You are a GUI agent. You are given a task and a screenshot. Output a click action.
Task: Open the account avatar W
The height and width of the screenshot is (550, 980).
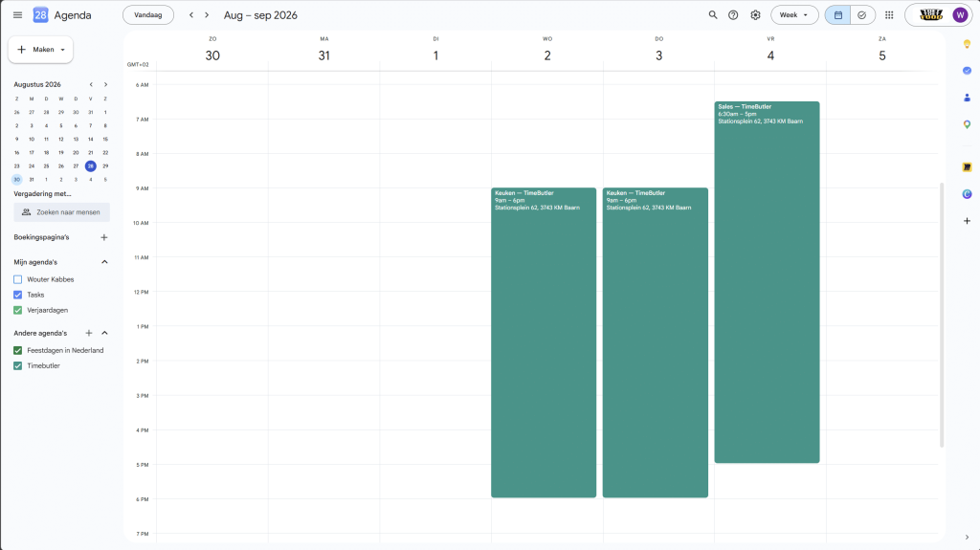point(960,15)
